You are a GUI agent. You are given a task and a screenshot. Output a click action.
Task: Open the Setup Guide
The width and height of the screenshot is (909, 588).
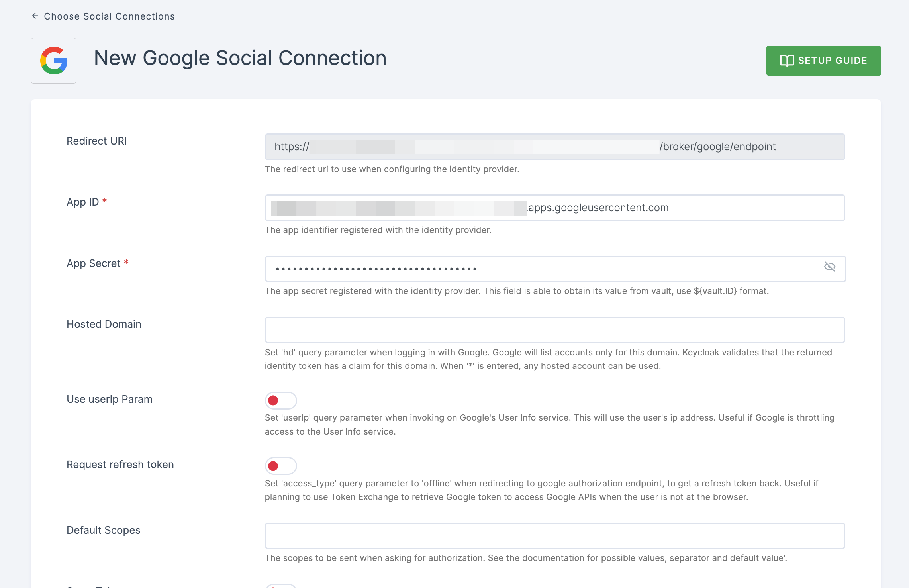[823, 61]
